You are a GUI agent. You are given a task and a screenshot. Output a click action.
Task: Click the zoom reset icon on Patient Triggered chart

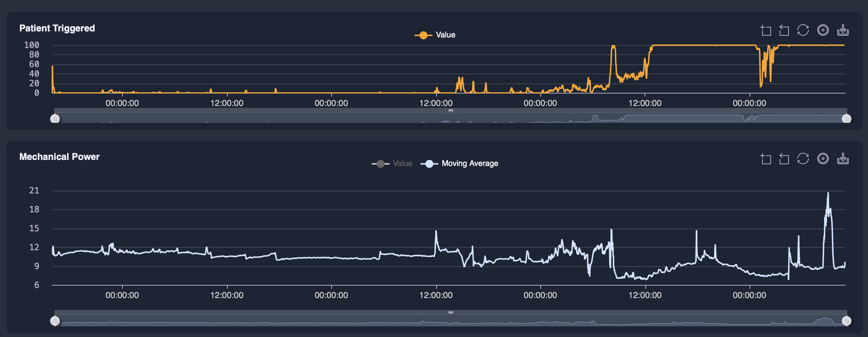(784, 31)
